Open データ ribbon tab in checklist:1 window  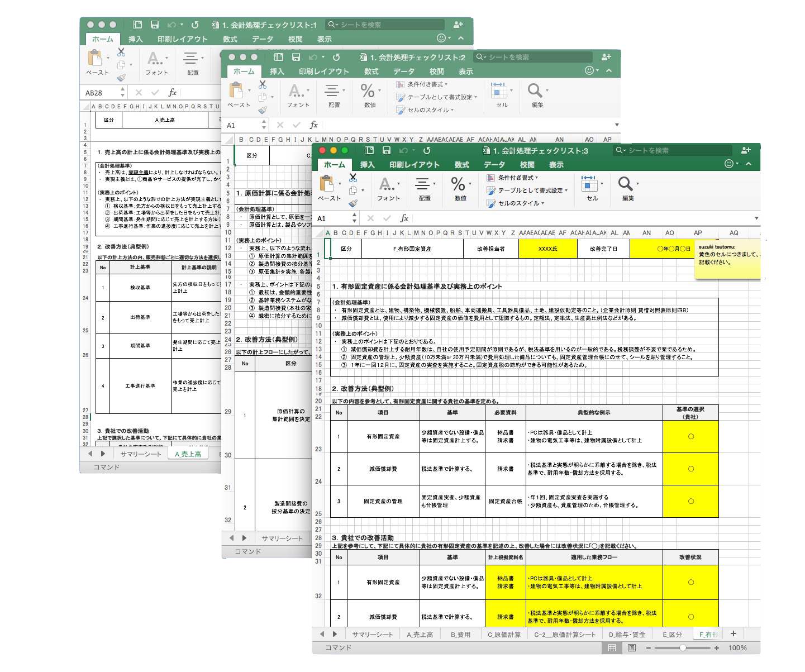pos(262,39)
